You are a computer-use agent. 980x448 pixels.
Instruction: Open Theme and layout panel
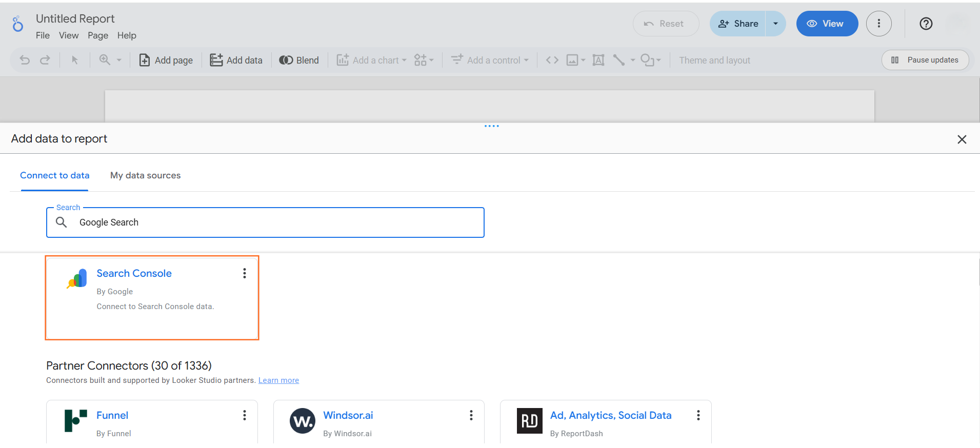pos(714,60)
